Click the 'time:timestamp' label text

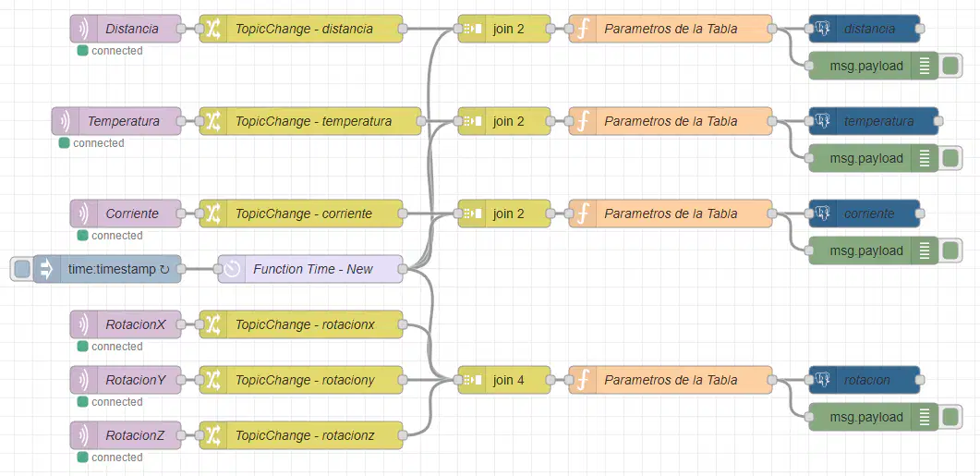click(112, 269)
